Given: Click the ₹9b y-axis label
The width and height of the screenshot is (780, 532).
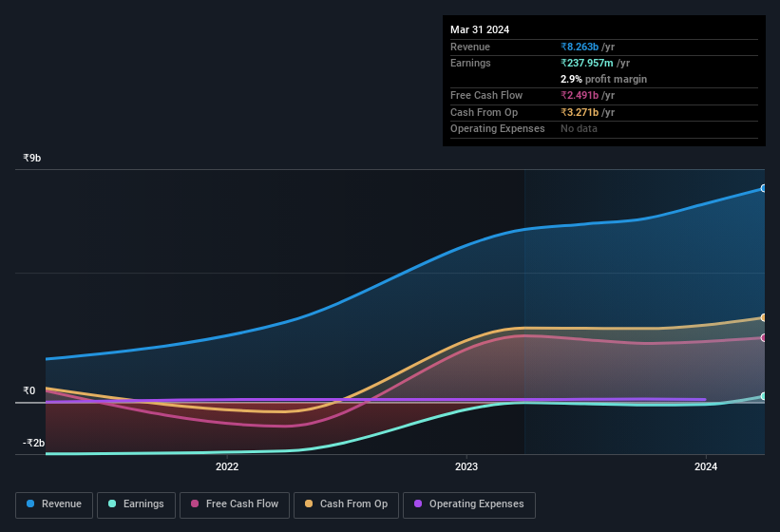Looking at the screenshot, I should (x=32, y=158).
